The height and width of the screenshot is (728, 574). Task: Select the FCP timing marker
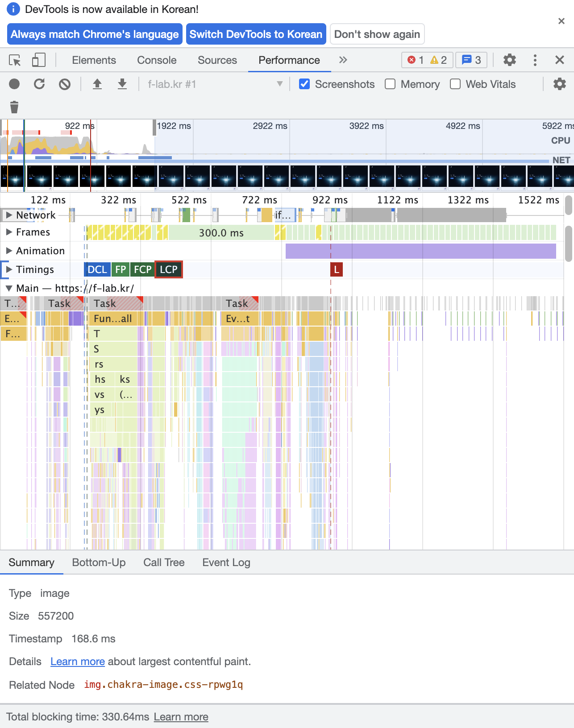[x=142, y=269]
